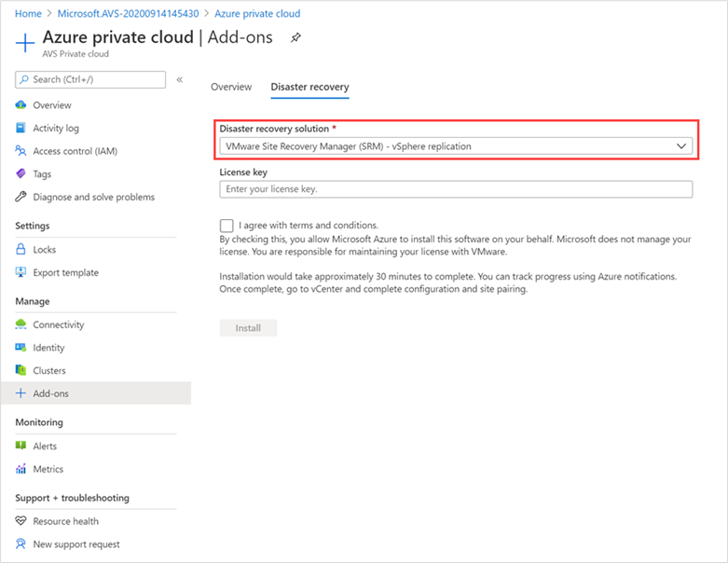Click the Export template icon
Screen dimensions: 728x563
coord(21,273)
